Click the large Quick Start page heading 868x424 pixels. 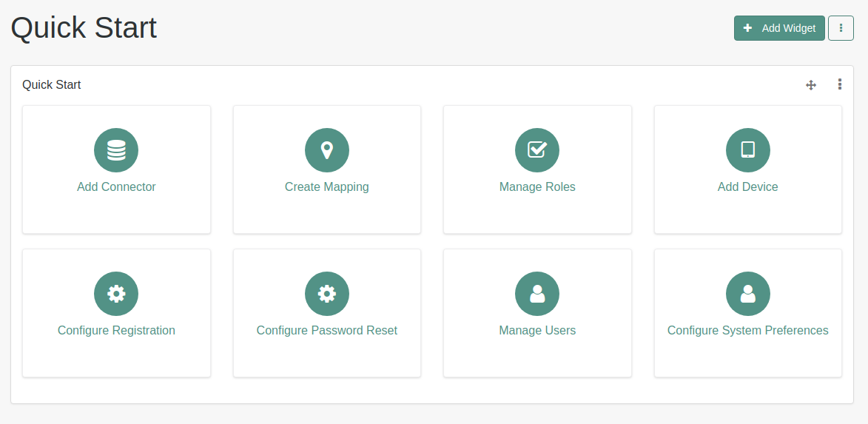click(84, 27)
